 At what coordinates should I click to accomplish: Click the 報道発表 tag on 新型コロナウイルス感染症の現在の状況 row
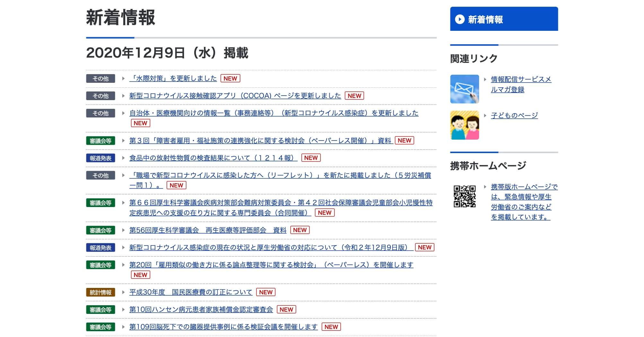(100, 248)
